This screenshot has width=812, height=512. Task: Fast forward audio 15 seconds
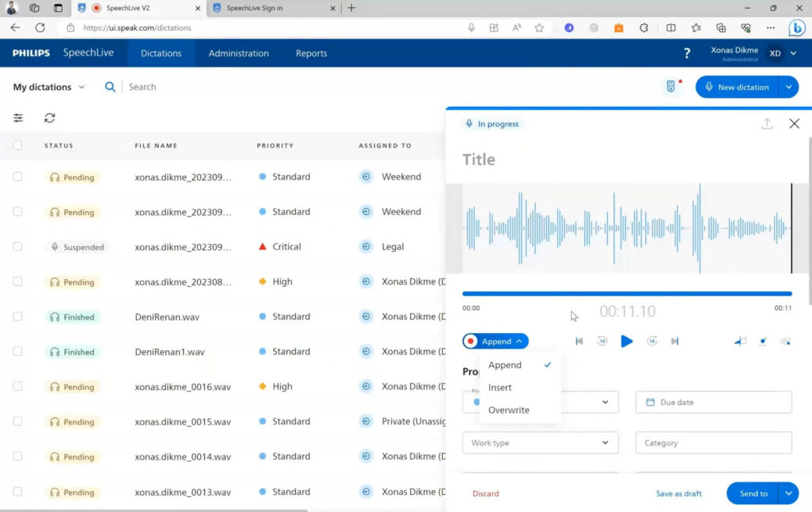tap(652, 341)
